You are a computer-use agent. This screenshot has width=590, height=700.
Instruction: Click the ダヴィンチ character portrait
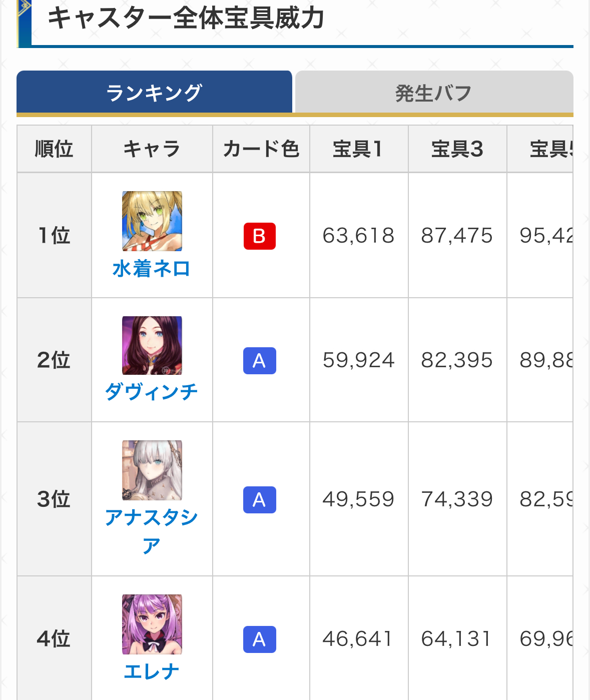click(x=152, y=345)
